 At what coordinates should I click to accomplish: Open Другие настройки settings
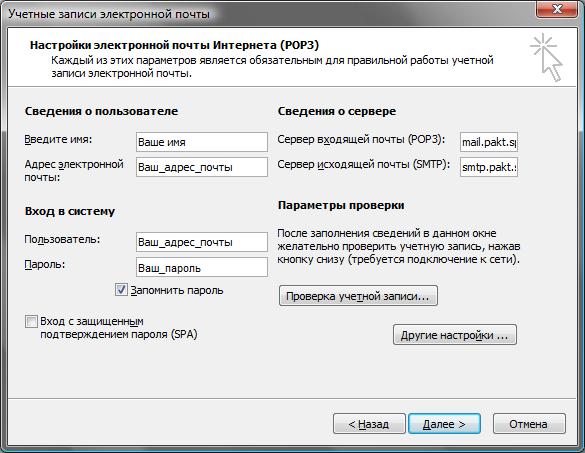point(455,335)
